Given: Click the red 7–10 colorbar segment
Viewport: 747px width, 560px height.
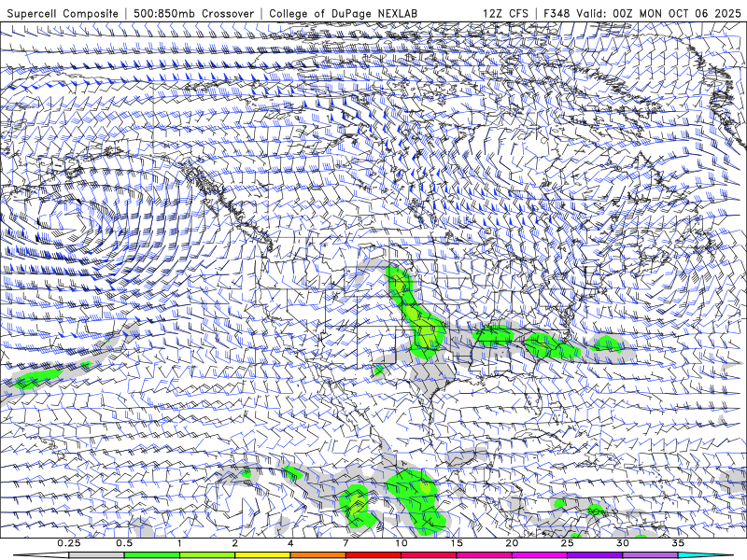Looking at the screenshot, I should 373,555.
